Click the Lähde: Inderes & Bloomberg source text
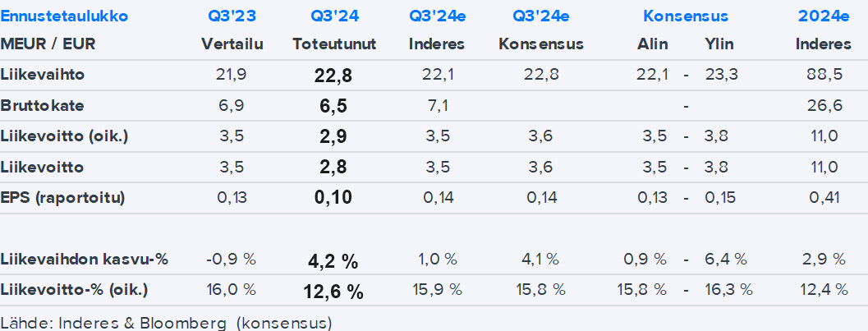 tap(167, 322)
